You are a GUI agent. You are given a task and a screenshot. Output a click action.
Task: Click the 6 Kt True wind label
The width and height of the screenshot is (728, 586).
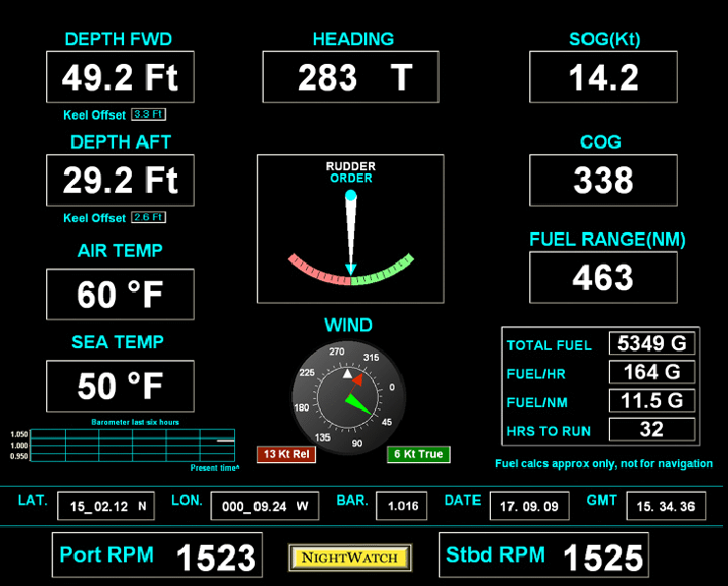pos(418,454)
